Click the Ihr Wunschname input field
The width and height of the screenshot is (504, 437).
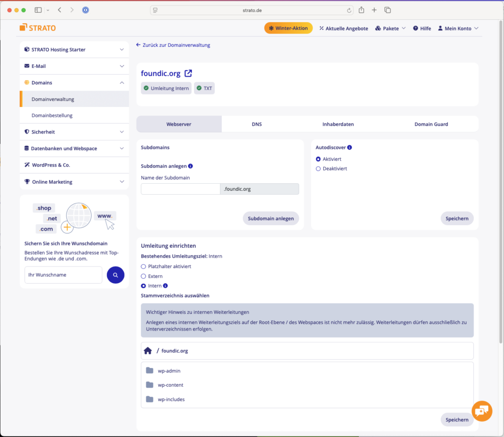point(63,275)
